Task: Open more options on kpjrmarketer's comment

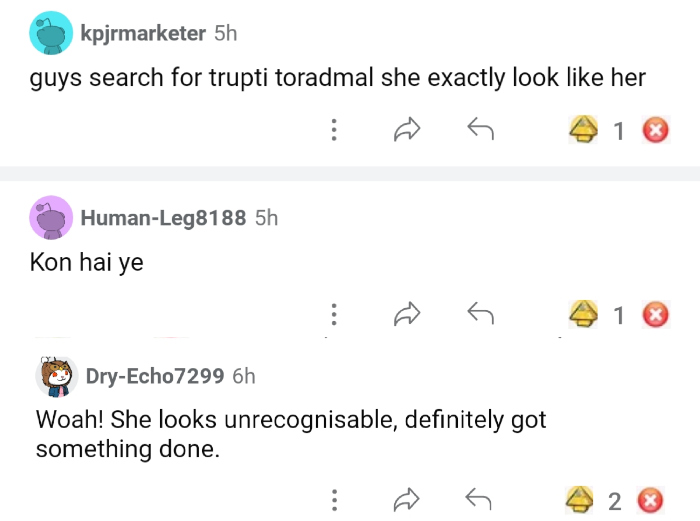Action: pos(333,130)
